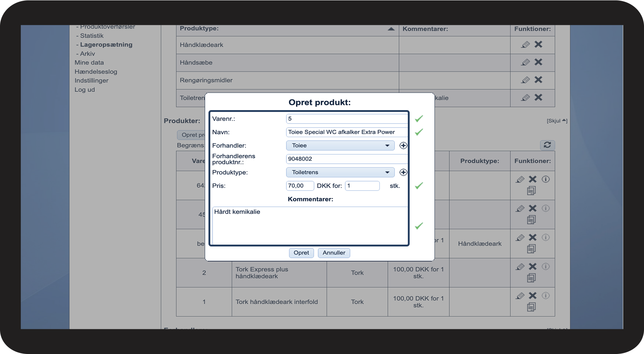644x354 pixels.
Task: Edit the Tork håndklædeark interfold product
Action: [x=520, y=296]
